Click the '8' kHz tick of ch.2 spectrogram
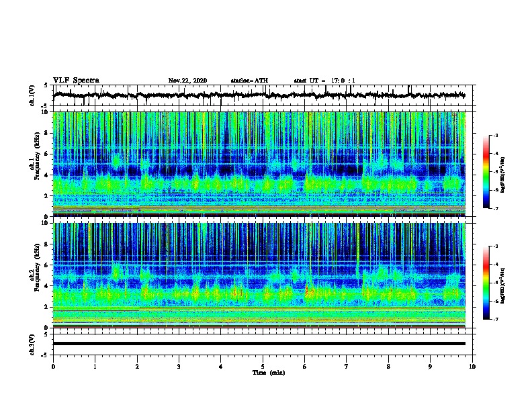The image size is (532, 411). 47,244
